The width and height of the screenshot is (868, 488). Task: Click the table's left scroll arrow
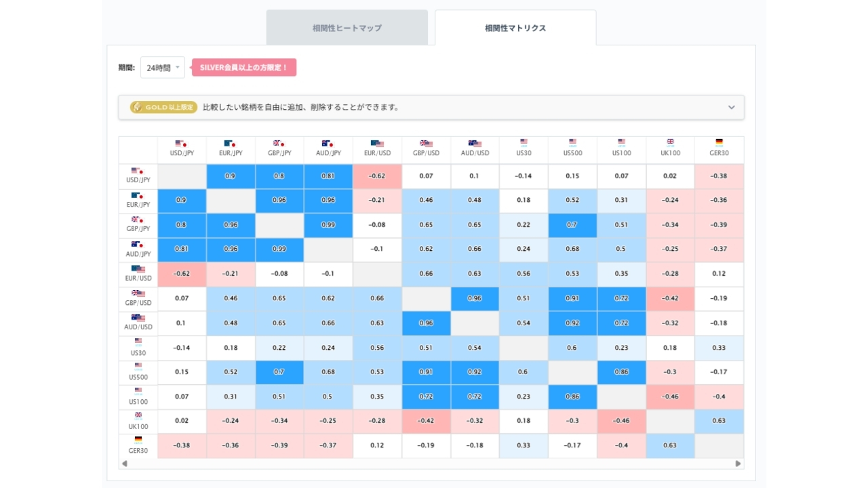(x=124, y=464)
